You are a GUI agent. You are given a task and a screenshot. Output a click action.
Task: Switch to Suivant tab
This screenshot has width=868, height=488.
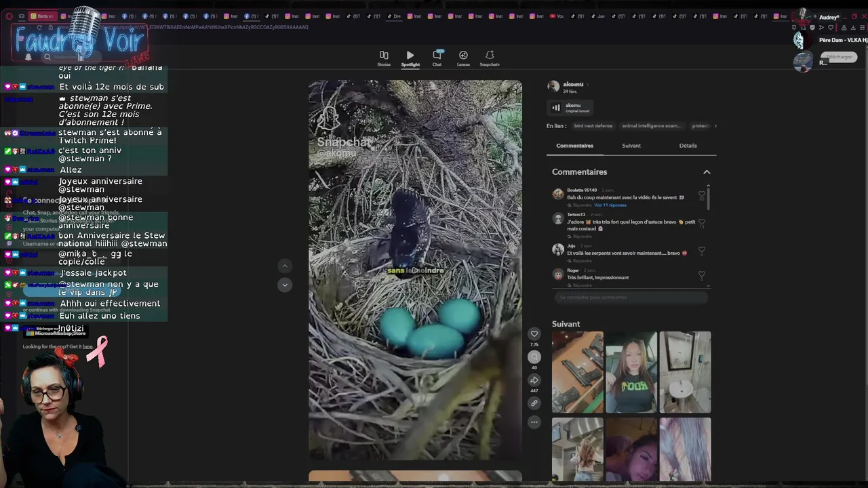point(631,146)
